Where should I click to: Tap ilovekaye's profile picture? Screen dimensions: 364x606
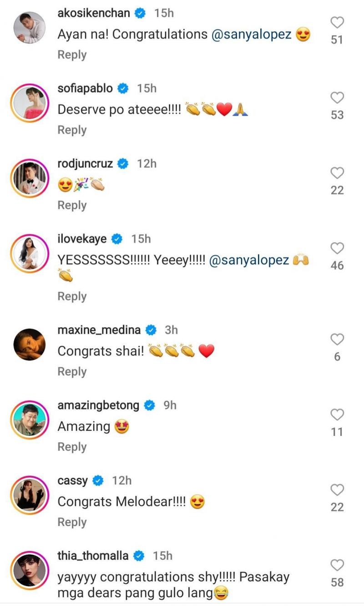click(29, 253)
